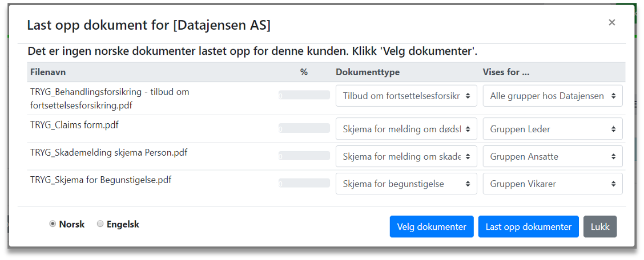Click the gray 'Lukk' button

coord(600,226)
